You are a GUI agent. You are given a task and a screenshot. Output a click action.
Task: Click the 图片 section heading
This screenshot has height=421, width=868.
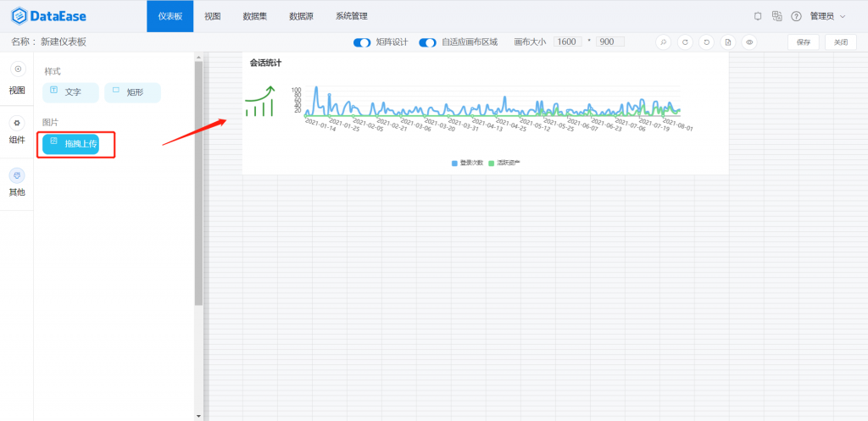click(50, 122)
